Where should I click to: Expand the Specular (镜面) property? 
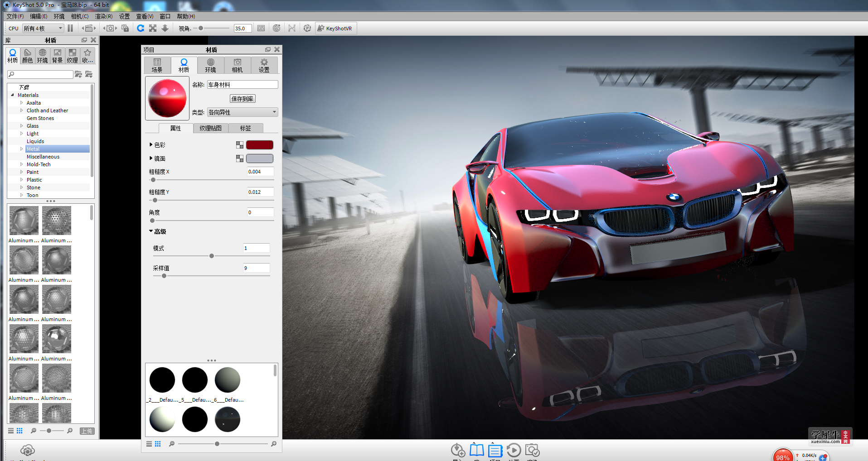(x=151, y=158)
